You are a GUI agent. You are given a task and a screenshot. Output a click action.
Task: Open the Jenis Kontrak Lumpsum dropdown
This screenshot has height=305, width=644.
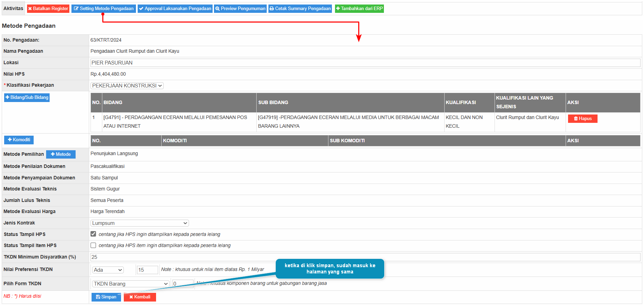pos(139,223)
